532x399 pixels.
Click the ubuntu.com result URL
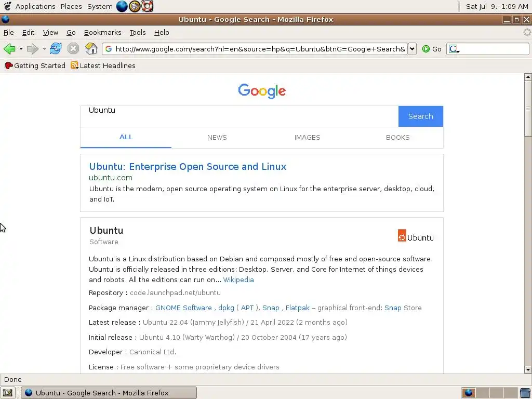click(x=111, y=178)
